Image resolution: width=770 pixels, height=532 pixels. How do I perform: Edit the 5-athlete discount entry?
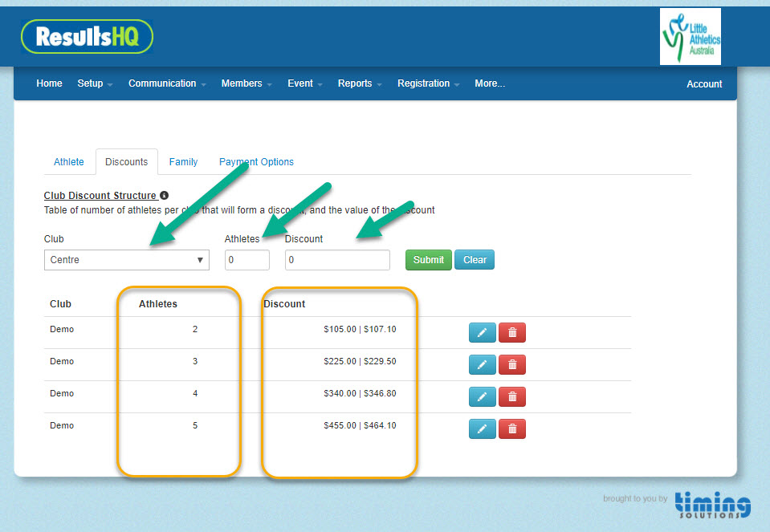point(482,428)
